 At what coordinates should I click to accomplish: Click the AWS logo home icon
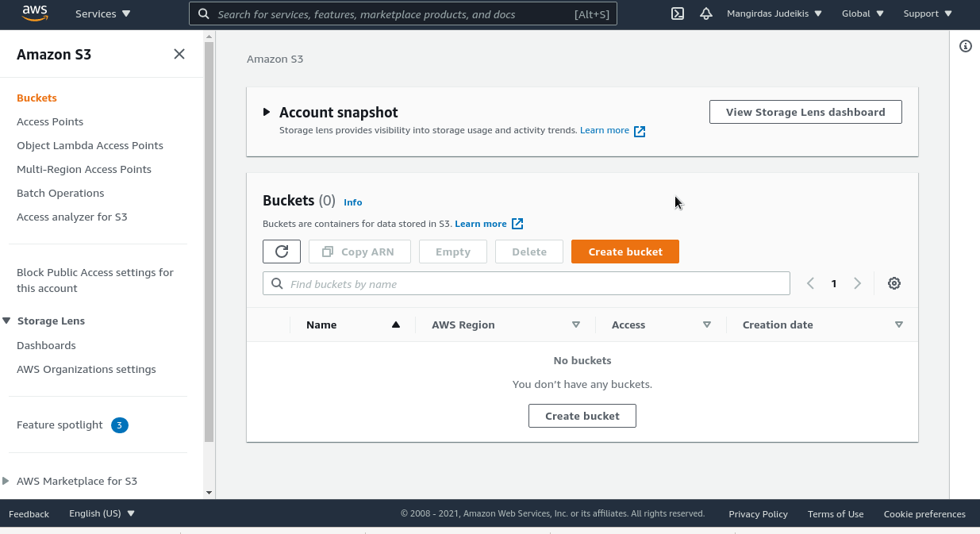click(35, 13)
